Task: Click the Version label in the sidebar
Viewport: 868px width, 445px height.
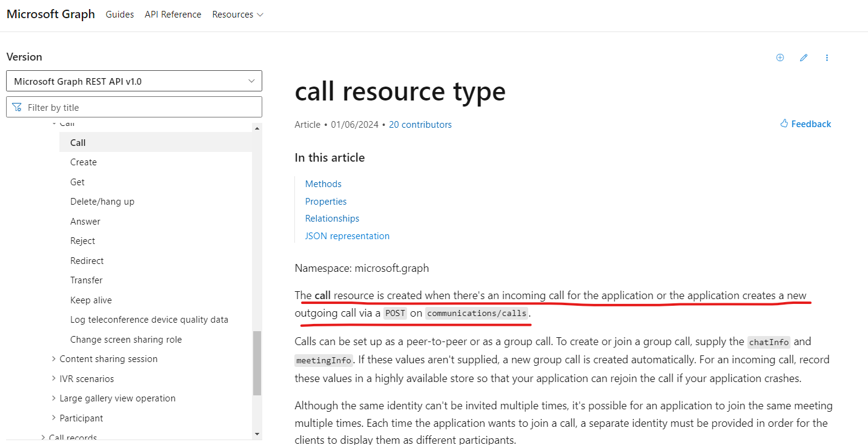Action: 24,57
